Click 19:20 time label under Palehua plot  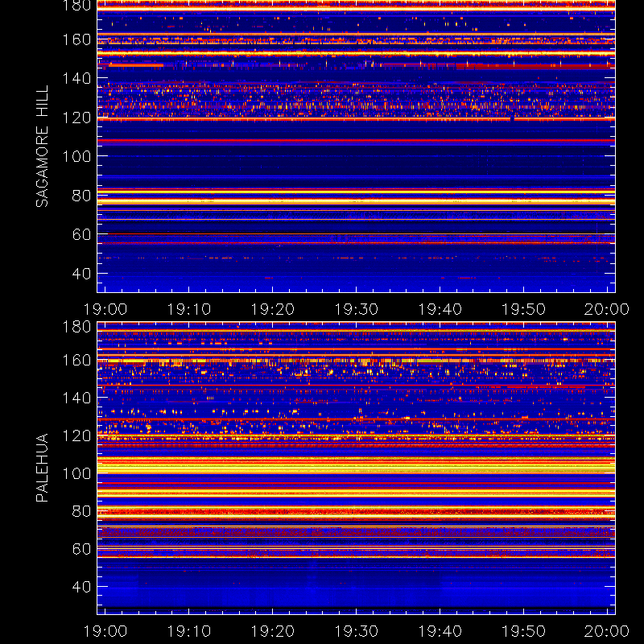273,631
